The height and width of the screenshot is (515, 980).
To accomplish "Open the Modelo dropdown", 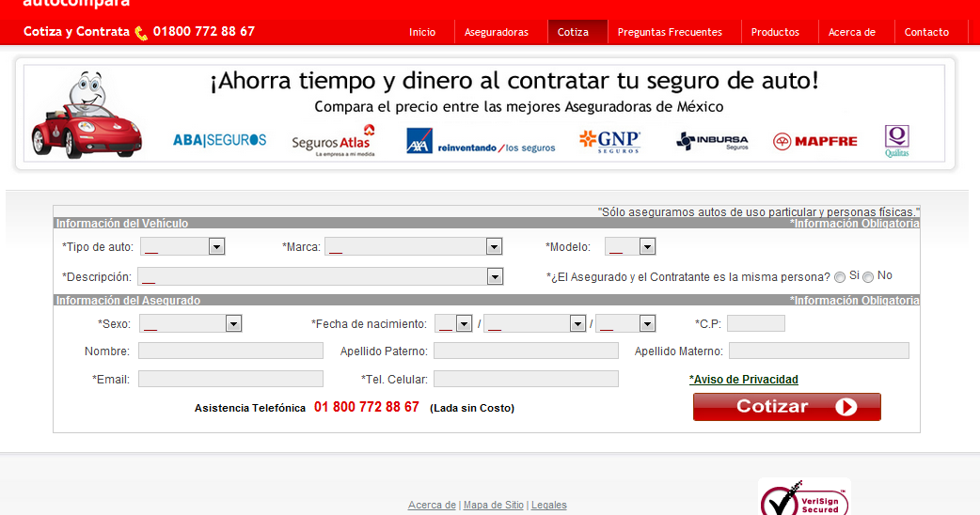I will (630, 246).
